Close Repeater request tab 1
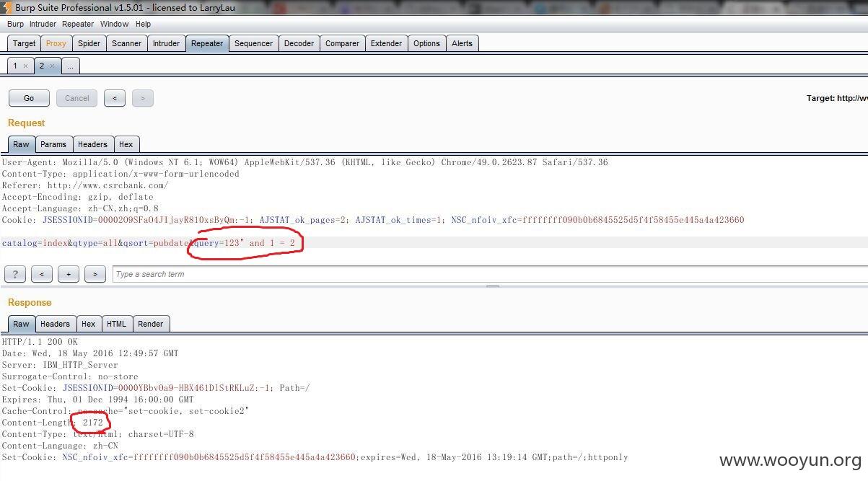The height and width of the screenshot is (481, 868). pos(25,66)
